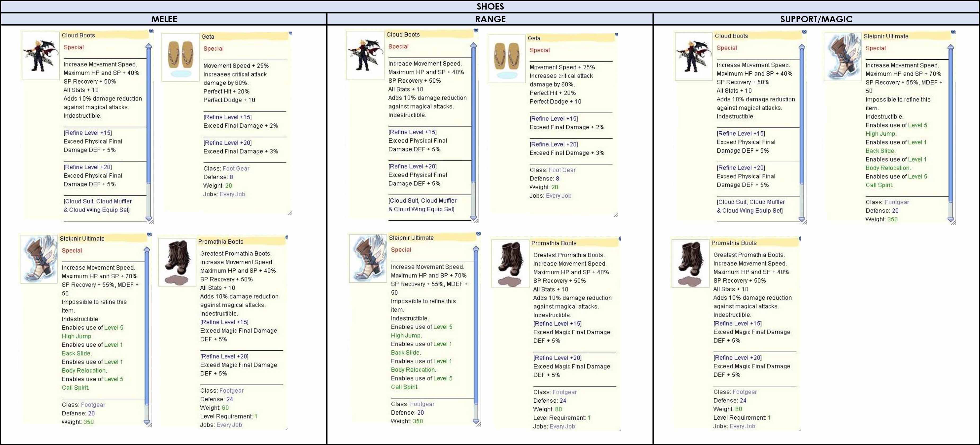This screenshot has height=445, width=980.
Task: Click the Promathia Boots icon under MELEE
Action: [177, 262]
